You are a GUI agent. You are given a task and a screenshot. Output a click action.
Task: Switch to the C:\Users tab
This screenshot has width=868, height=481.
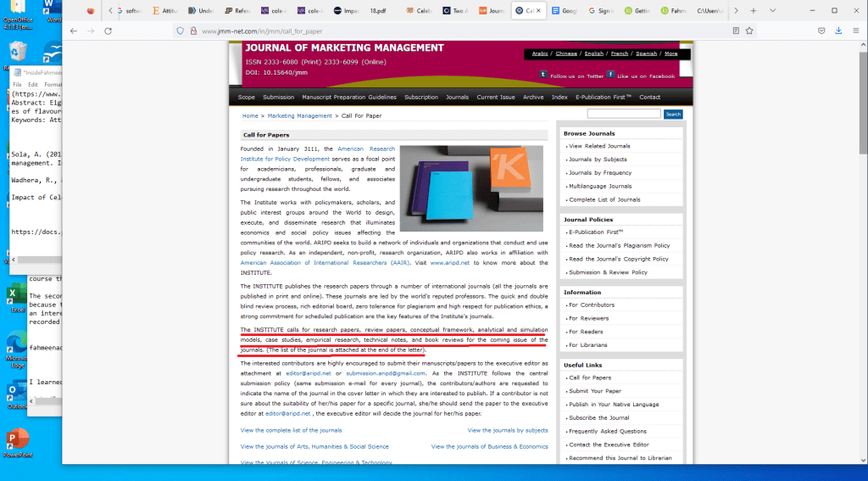click(x=709, y=10)
